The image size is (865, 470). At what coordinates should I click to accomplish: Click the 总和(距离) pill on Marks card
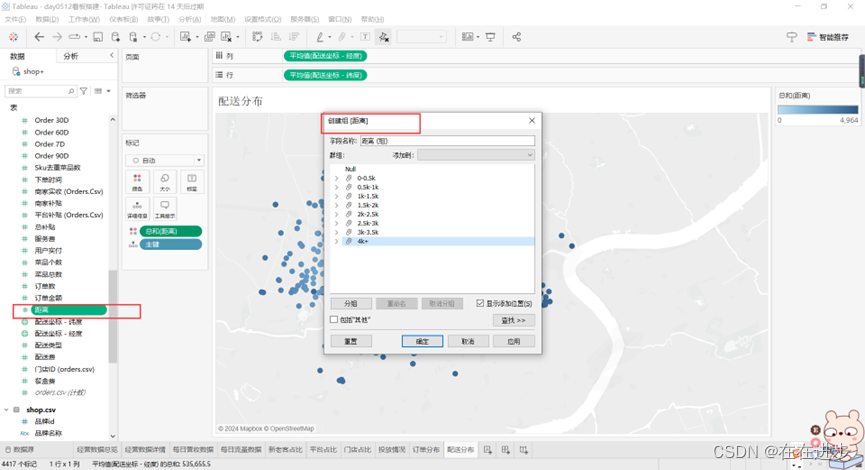(170, 231)
